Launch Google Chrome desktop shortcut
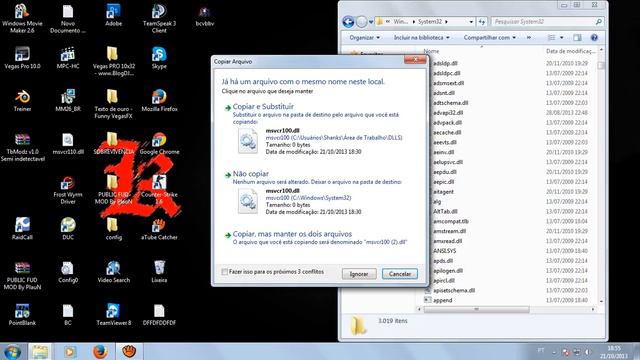 coord(159,144)
